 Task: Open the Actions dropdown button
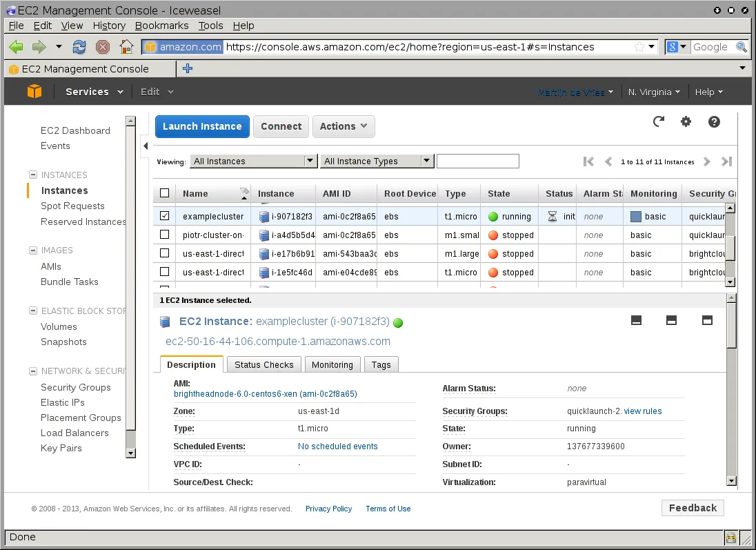(344, 126)
